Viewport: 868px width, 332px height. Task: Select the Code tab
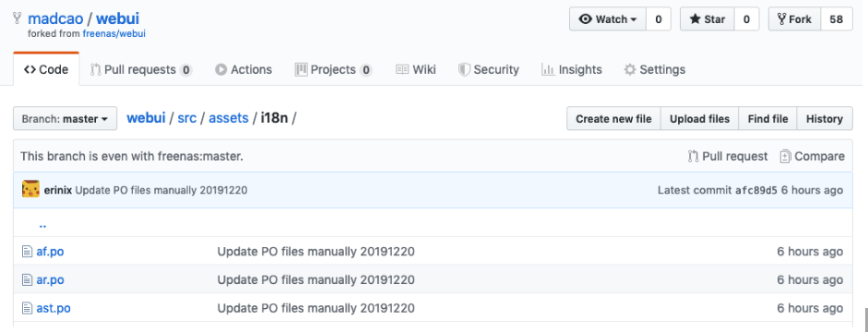[x=46, y=70]
